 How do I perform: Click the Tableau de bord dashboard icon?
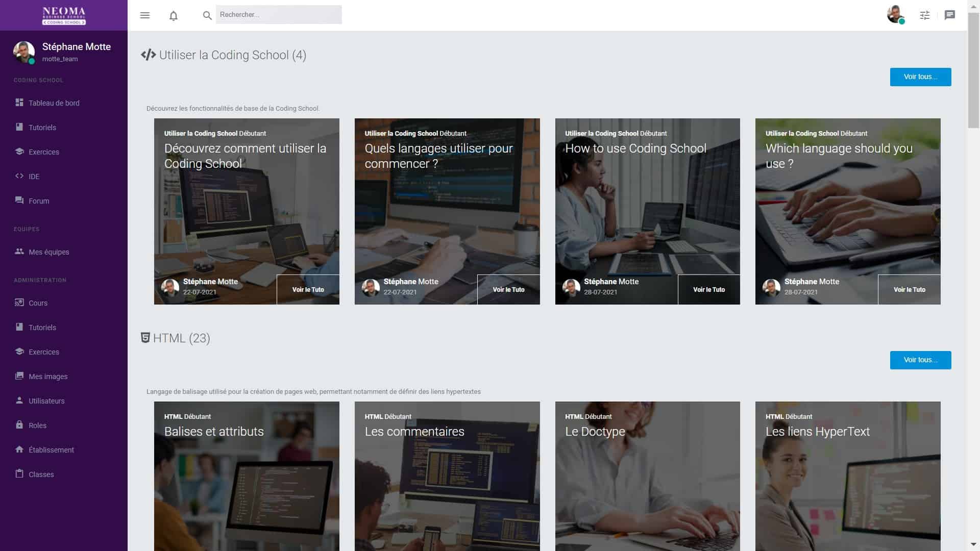[19, 103]
